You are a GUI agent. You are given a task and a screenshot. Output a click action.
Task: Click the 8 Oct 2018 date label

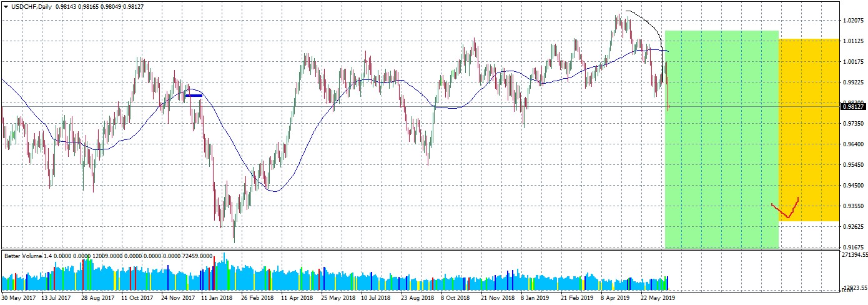(456, 299)
